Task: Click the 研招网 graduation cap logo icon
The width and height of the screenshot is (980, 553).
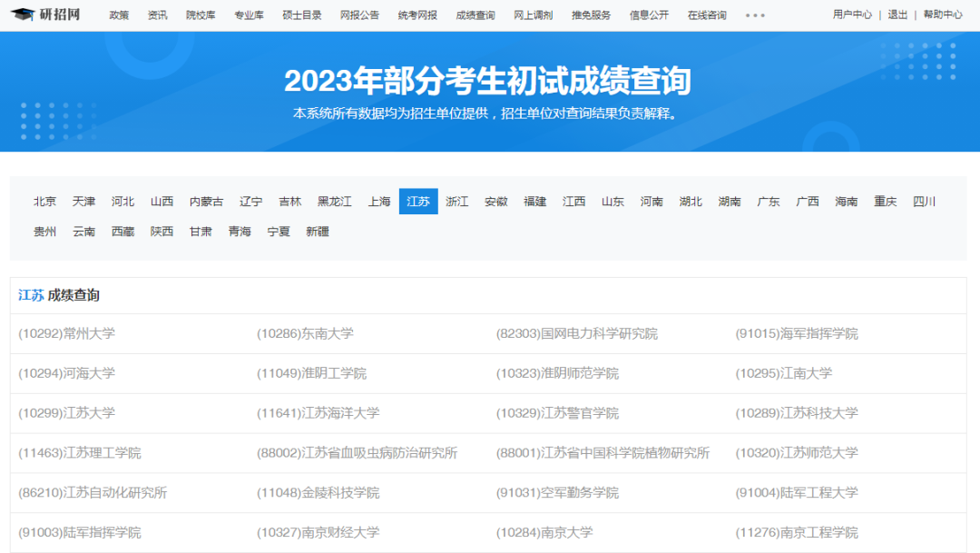Action: pos(24,15)
